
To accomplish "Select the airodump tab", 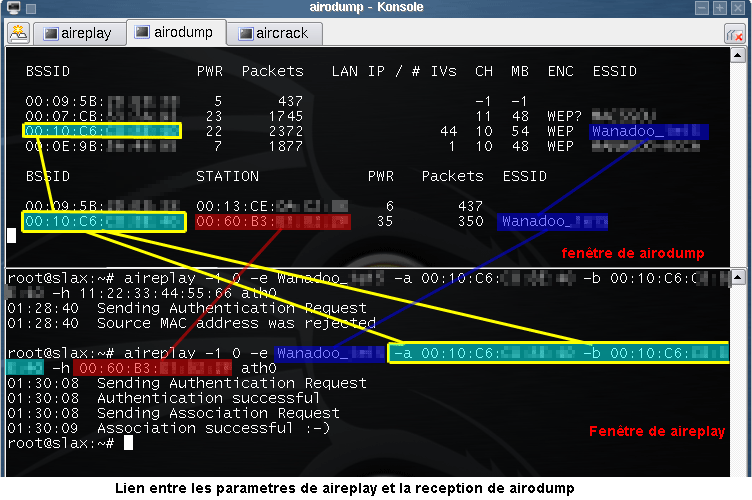I will click(x=176, y=32).
